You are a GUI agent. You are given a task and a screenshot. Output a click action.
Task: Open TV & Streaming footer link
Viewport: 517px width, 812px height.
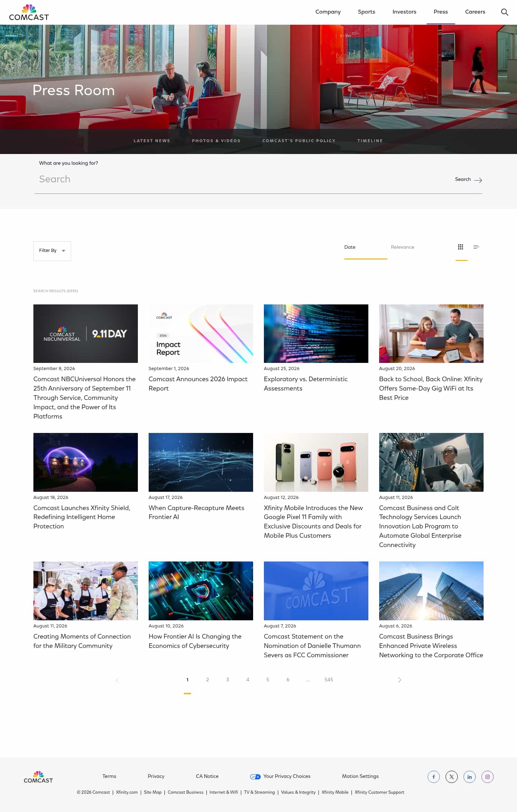(x=259, y=792)
